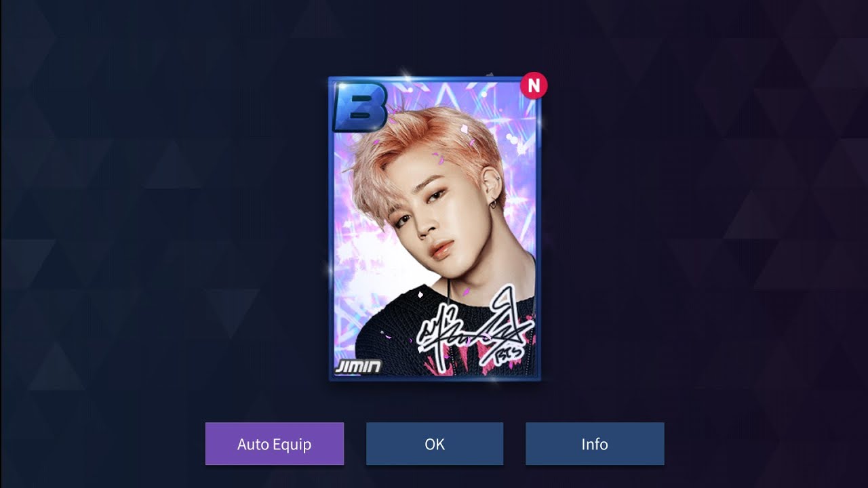Open card details via Info button
The width and height of the screenshot is (868, 488).
(x=595, y=444)
